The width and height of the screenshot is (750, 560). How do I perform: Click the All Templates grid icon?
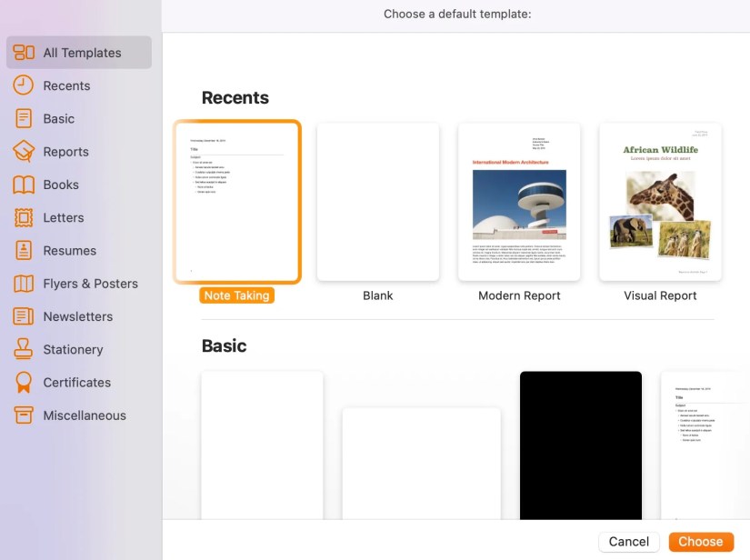(x=24, y=52)
